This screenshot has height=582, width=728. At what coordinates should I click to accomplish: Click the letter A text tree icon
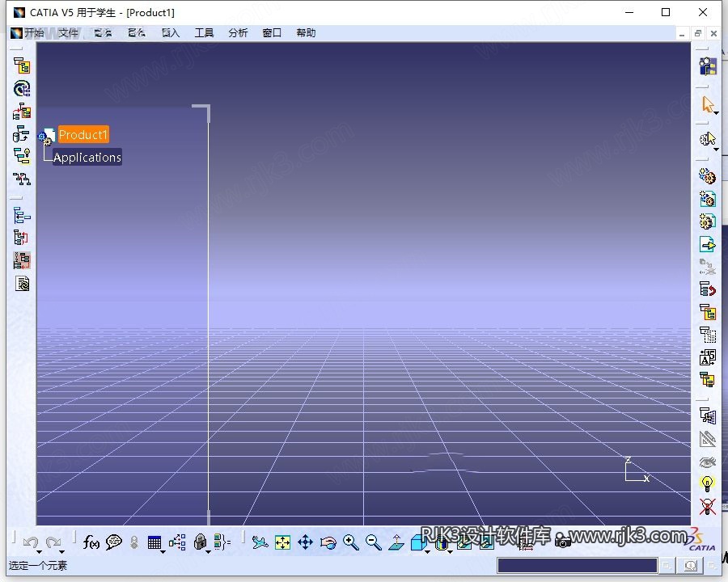(x=708, y=357)
